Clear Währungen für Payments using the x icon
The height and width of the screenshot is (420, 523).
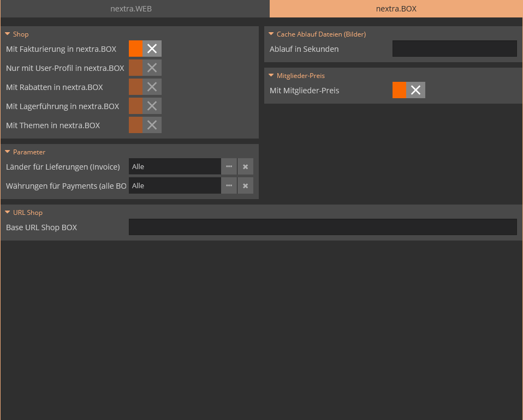pos(245,185)
